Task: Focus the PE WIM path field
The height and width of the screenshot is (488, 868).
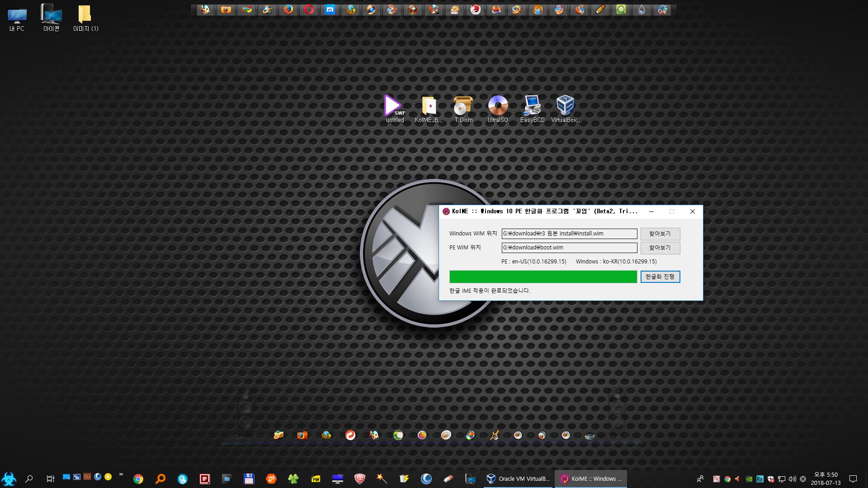Action: coord(569,248)
